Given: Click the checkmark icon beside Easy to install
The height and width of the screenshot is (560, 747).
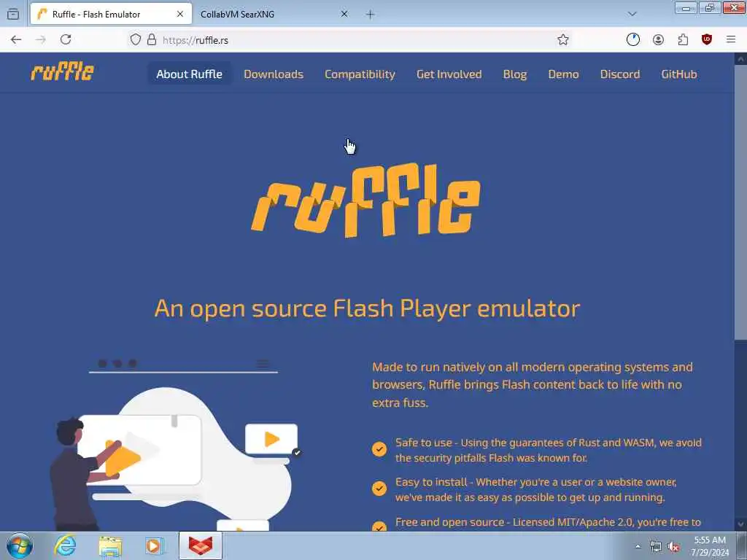Looking at the screenshot, I should pyautogui.click(x=379, y=489).
